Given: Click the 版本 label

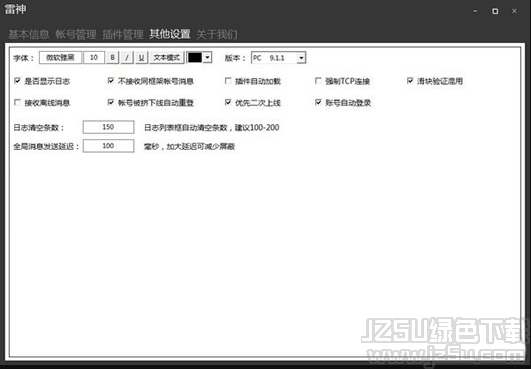Looking at the screenshot, I should [x=235, y=58].
